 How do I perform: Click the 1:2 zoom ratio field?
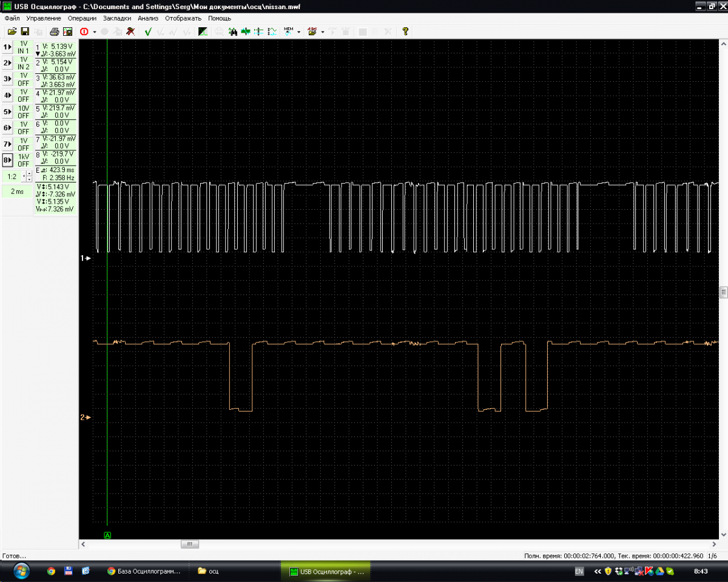point(13,176)
